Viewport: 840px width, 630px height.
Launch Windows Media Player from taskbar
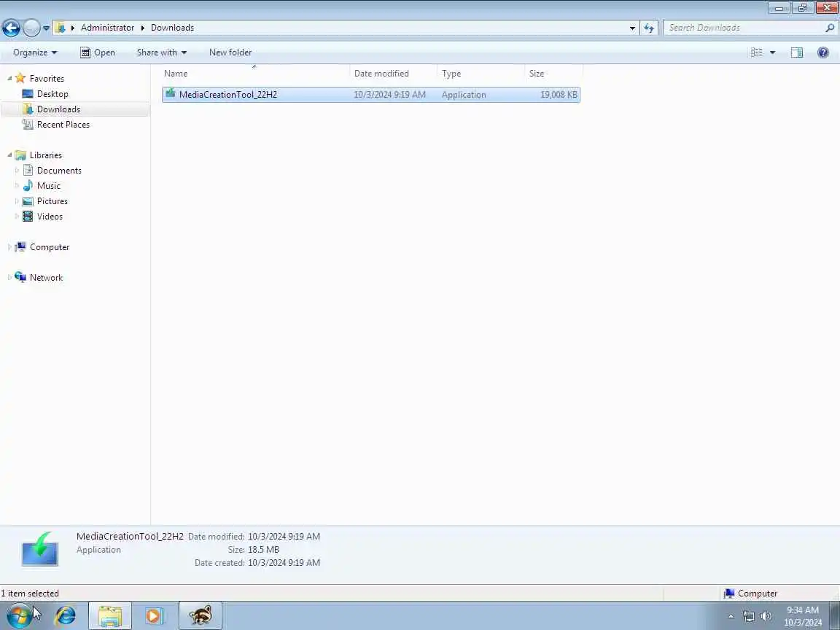[155, 615]
